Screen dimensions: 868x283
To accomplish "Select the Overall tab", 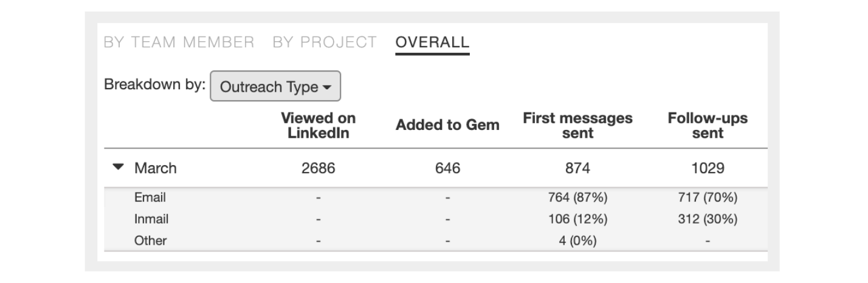I will click(x=432, y=43).
